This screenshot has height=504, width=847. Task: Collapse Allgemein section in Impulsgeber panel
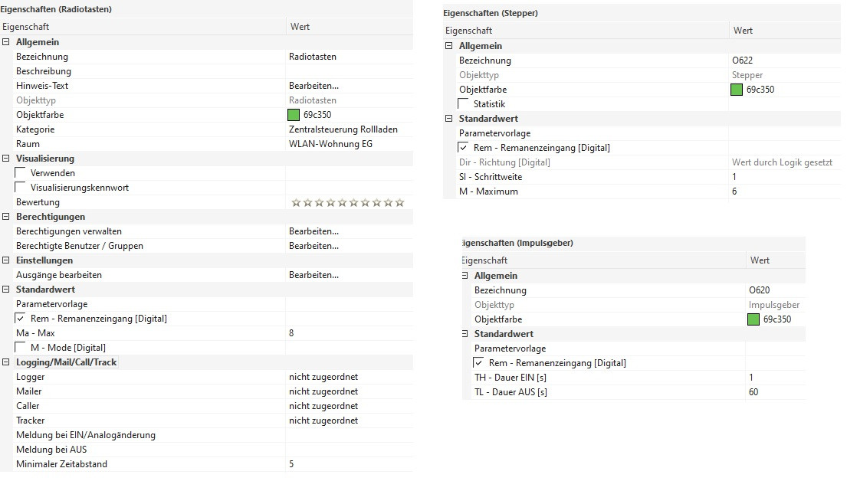click(465, 276)
